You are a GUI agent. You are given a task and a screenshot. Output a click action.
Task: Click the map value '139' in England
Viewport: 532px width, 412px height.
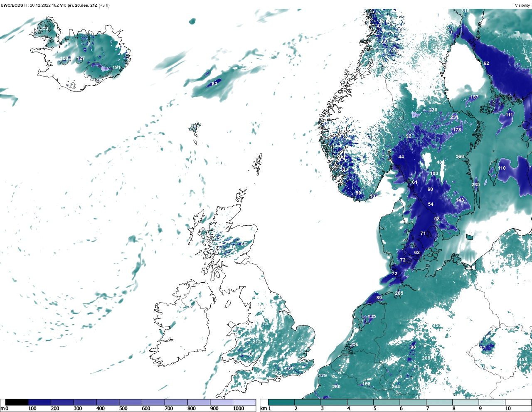pos(288,369)
